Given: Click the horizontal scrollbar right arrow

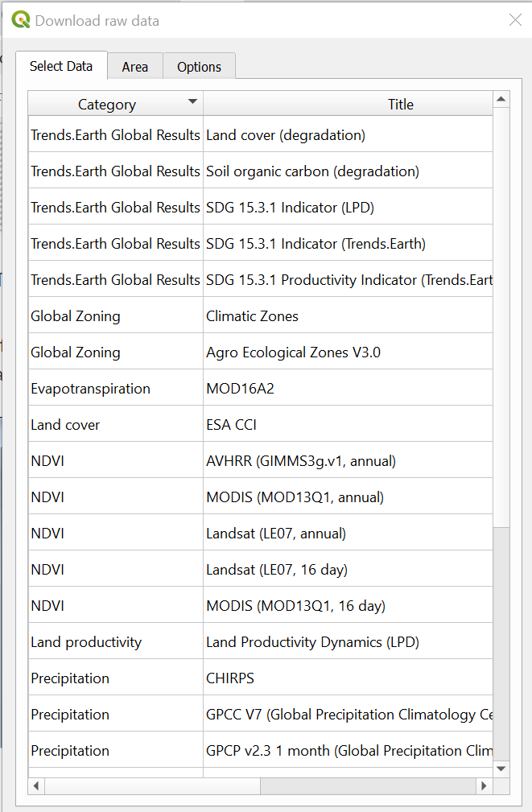Looking at the screenshot, I should click(484, 785).
